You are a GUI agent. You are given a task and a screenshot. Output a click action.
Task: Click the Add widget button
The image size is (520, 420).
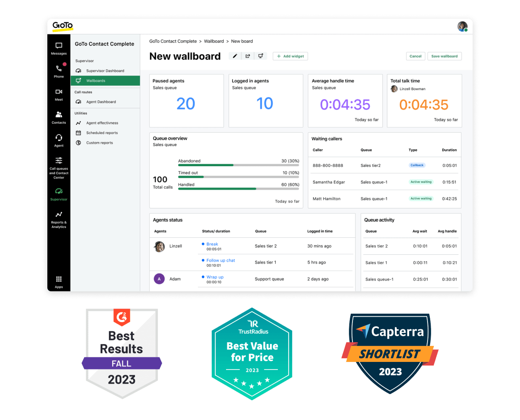[290, 56]
